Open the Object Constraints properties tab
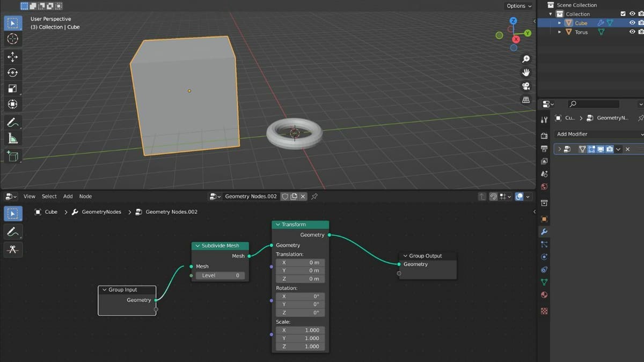The image size is (644, 362). click(544, 269)
